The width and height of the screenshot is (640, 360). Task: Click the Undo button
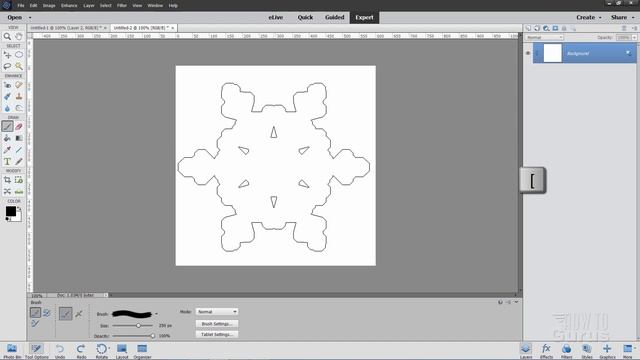click(x=60, y=350)
